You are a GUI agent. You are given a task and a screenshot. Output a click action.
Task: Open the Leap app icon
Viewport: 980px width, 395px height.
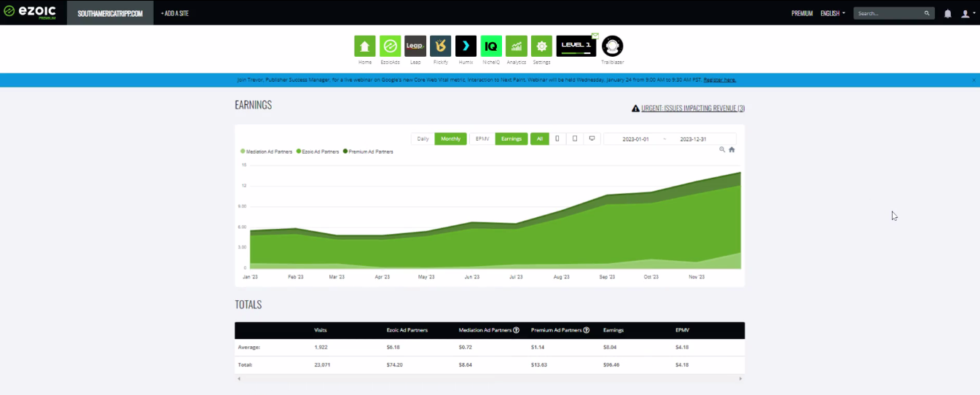pyautogui.click(x=415, y=46)
